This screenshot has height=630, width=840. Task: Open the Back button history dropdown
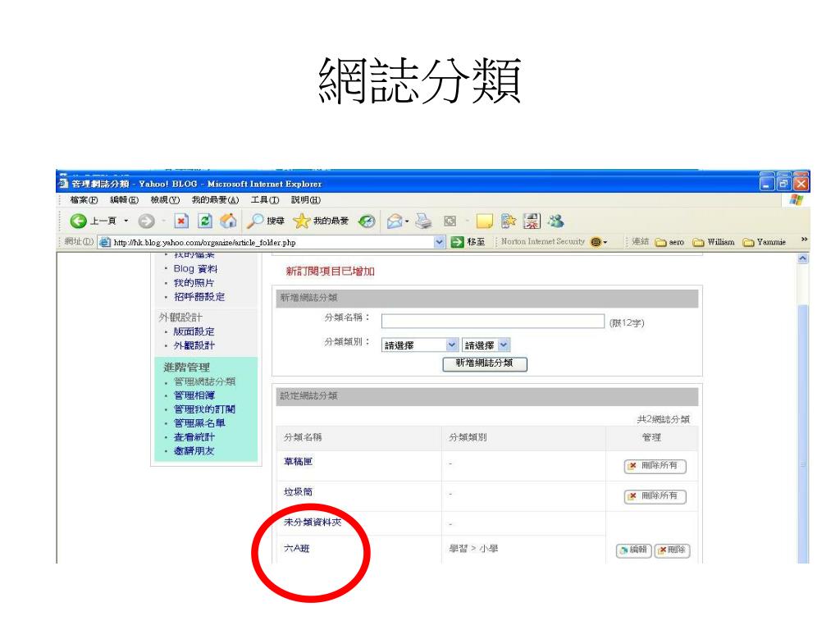[x=126, y=221]
